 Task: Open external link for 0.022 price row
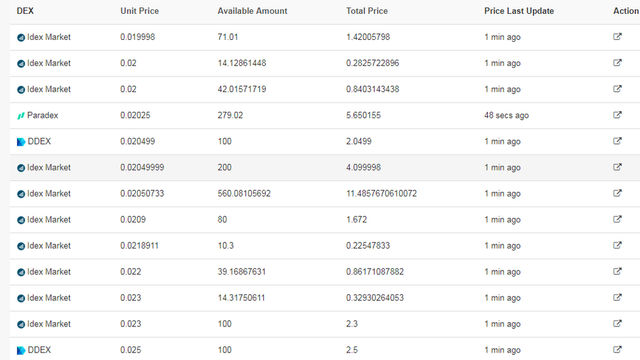click(x=617, y=272)
